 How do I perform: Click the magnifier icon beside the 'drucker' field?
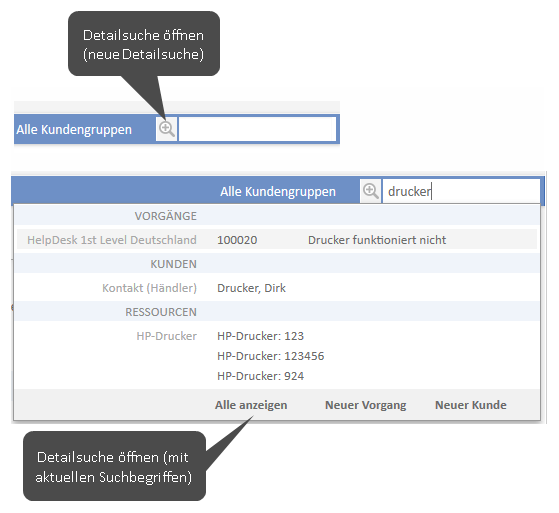point(370,191)
